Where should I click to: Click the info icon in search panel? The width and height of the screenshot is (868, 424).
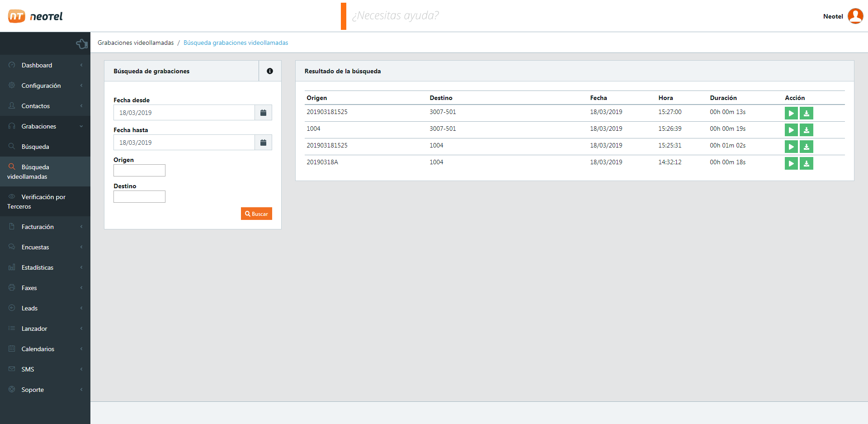tap(270, 71)
